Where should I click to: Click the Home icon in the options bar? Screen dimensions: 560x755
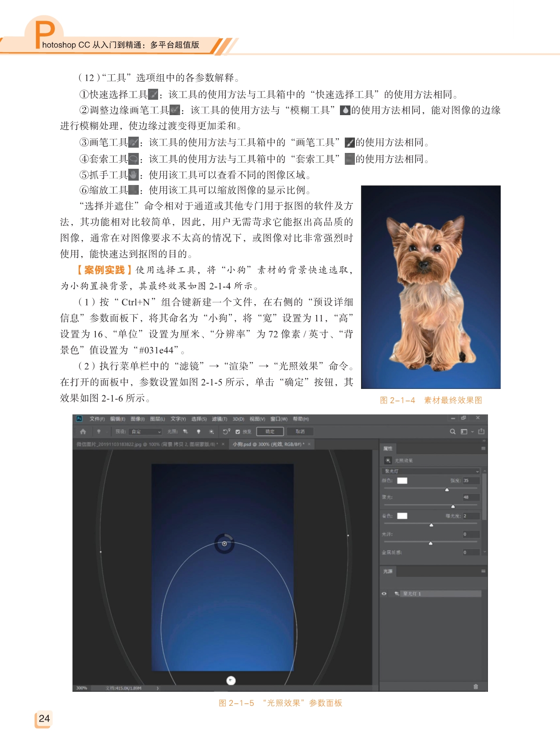83,432
